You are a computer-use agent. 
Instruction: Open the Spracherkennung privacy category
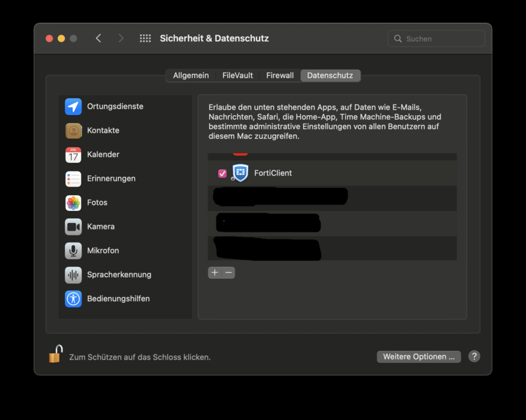click(118, 275)
